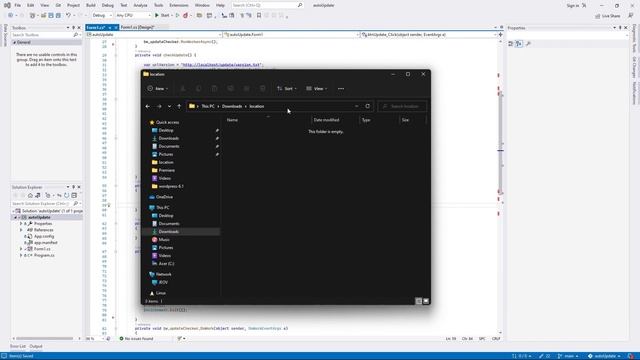Open the Sort menu in File Explorer
640x360 pixels.
pyautogui.click(x=287, y=89)
